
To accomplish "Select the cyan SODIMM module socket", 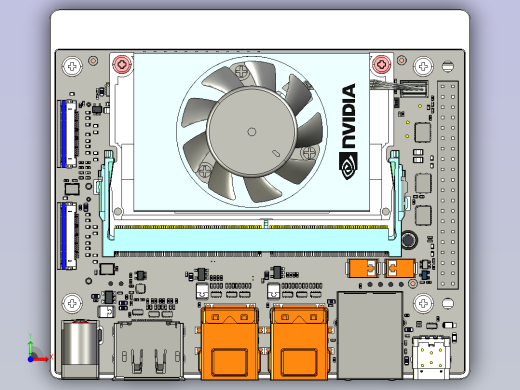I will [252, 241].
